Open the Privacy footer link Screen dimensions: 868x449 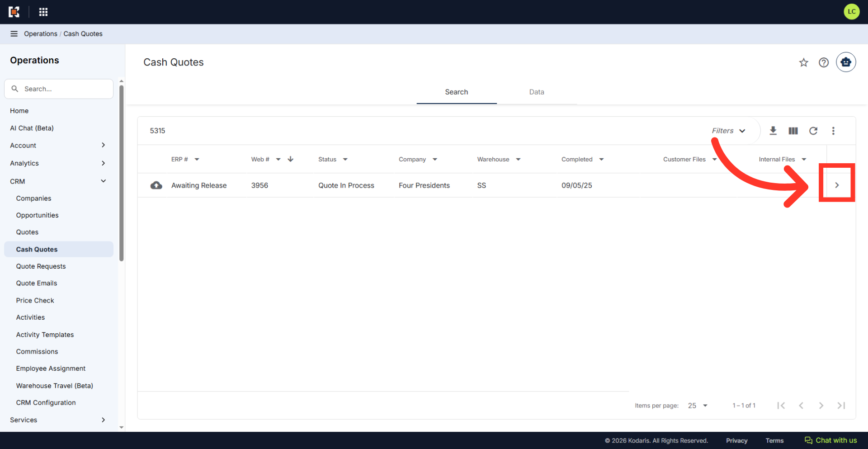(x=736, y=440)
